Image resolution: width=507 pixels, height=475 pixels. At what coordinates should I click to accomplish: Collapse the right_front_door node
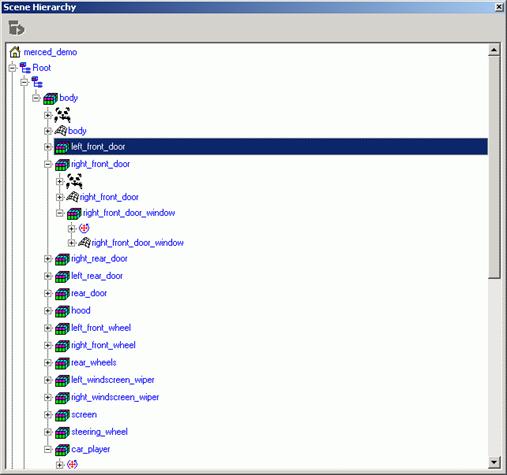pyautogui.click(x=48, y=164)
